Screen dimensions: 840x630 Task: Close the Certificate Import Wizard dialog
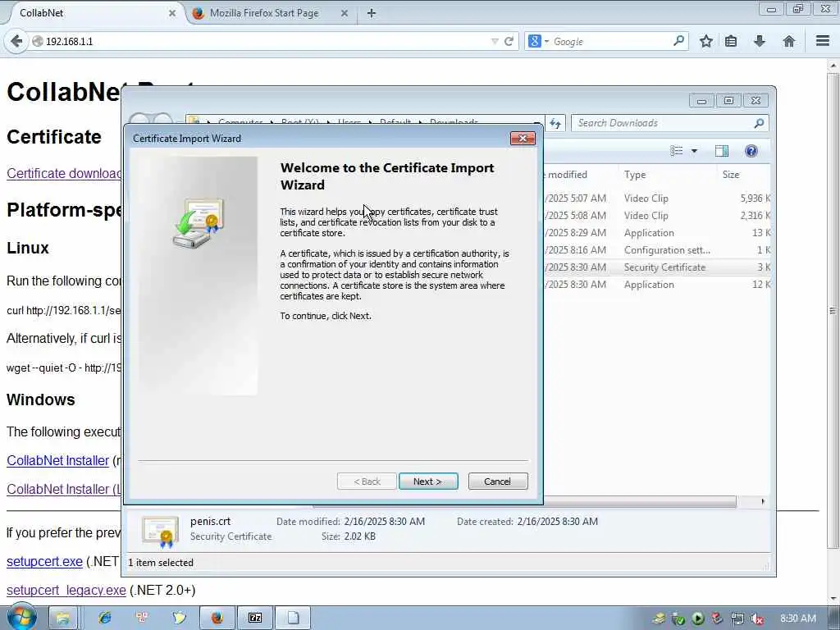pos(523,138)
